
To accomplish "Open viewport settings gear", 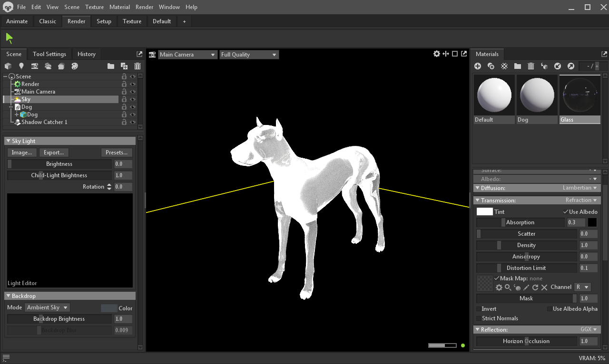I will click(x=437, y=54).
